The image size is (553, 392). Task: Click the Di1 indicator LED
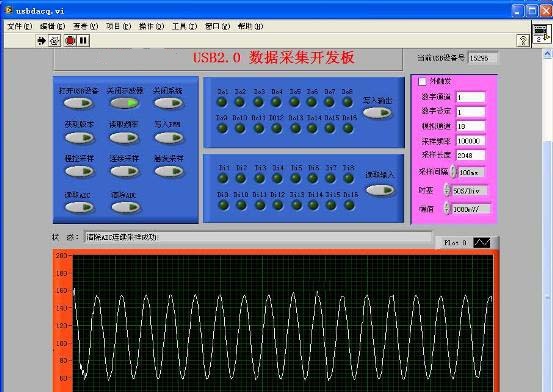(223, 178)
